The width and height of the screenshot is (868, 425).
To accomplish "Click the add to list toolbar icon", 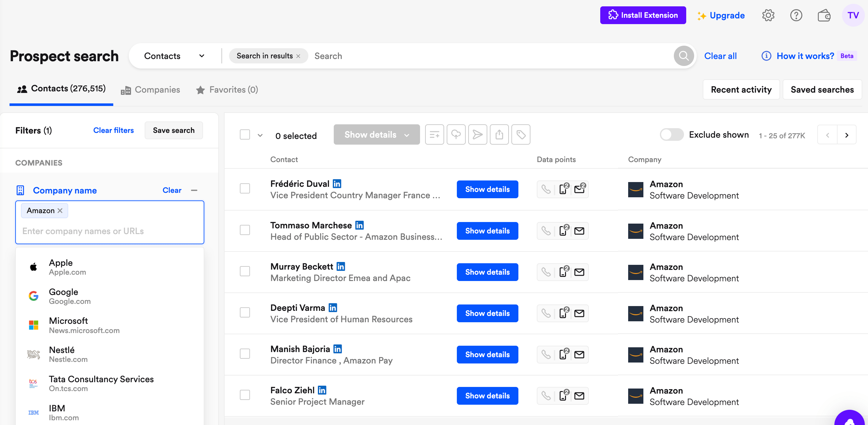I will [434, 135].
